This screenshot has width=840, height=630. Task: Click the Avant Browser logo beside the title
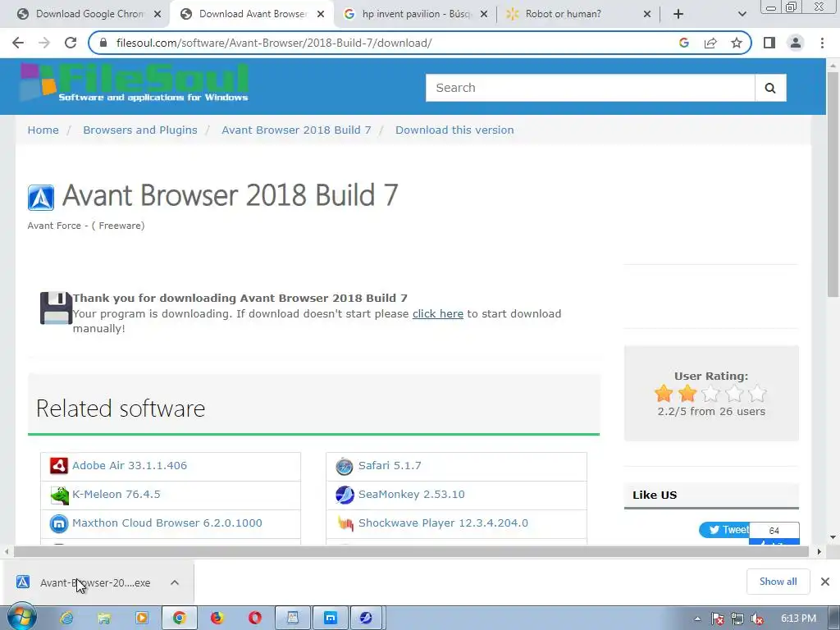tap(41, 198)
